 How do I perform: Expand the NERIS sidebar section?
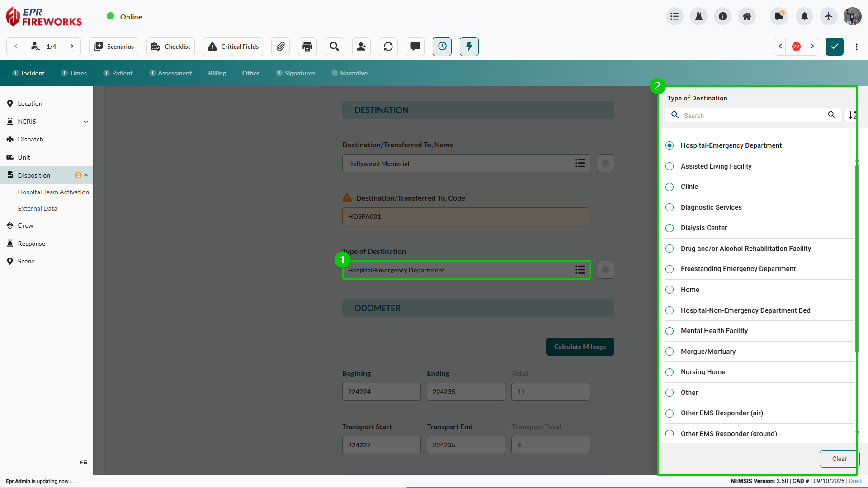pyautogui.click(x=86, y=122)
